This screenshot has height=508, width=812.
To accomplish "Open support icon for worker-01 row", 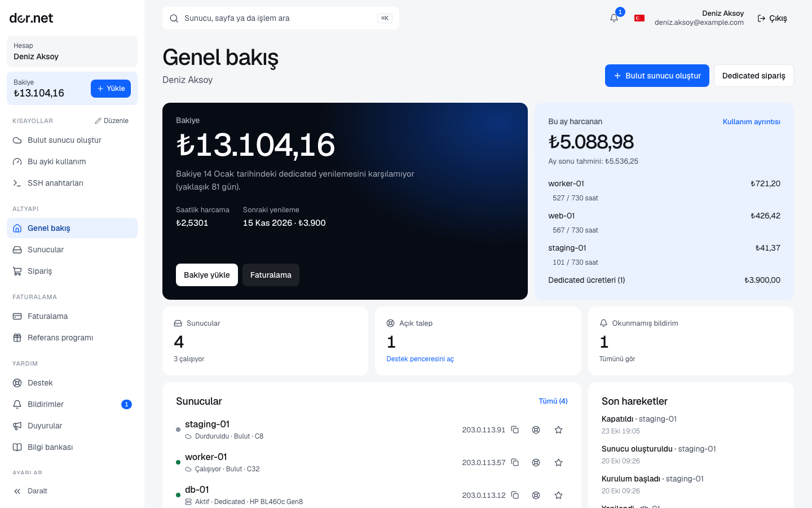I will [x=536, y=462].
